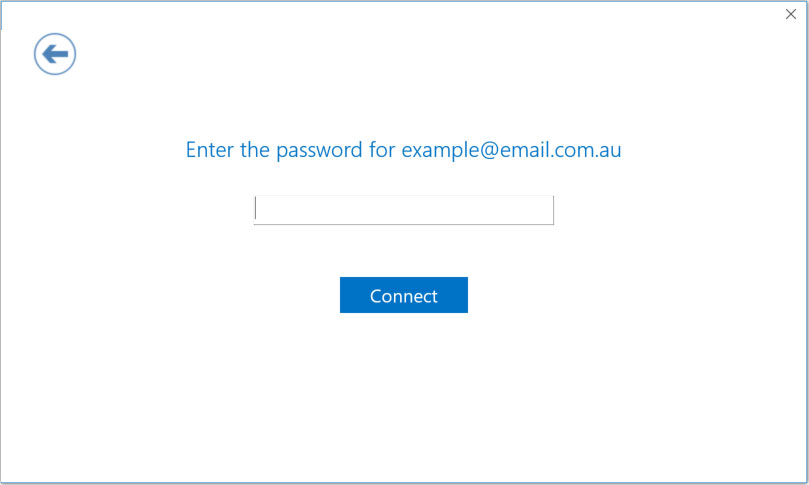Submit the password with Connect
Image resolution: width=809 pixels, height=485 pixels.
404,295
